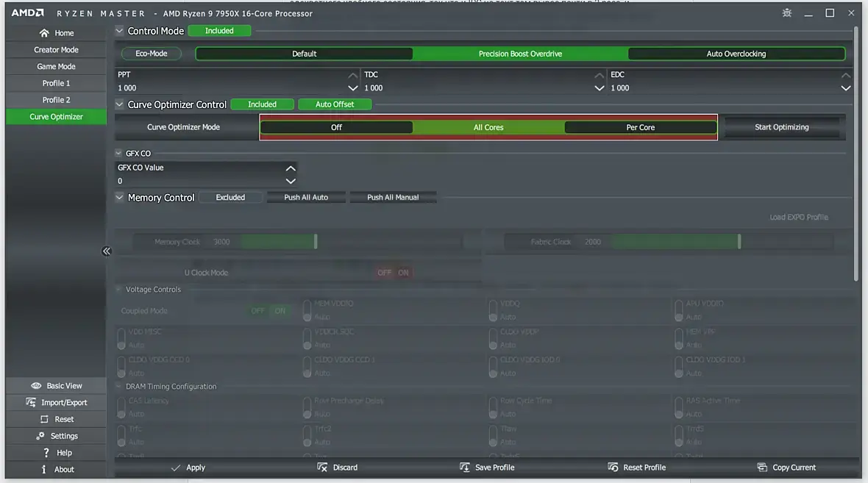Collapse the Memory Control section

pyautogui.click(x=119, y=197)
